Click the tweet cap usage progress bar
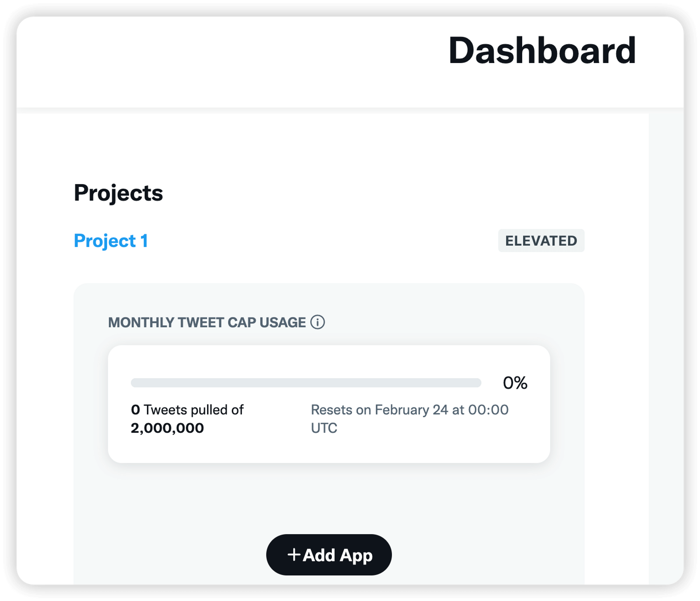Viewport: 700px width, 601px height. pos(306,383)
